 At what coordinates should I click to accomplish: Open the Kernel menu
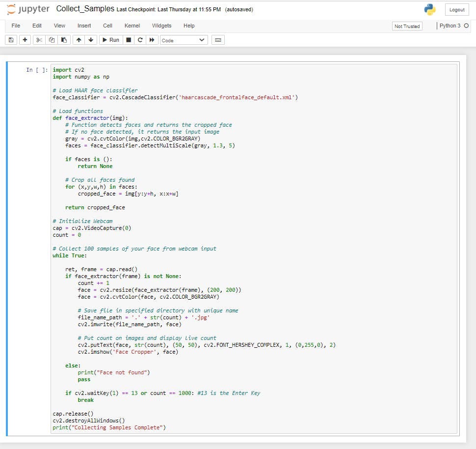(x=132, y=26)
